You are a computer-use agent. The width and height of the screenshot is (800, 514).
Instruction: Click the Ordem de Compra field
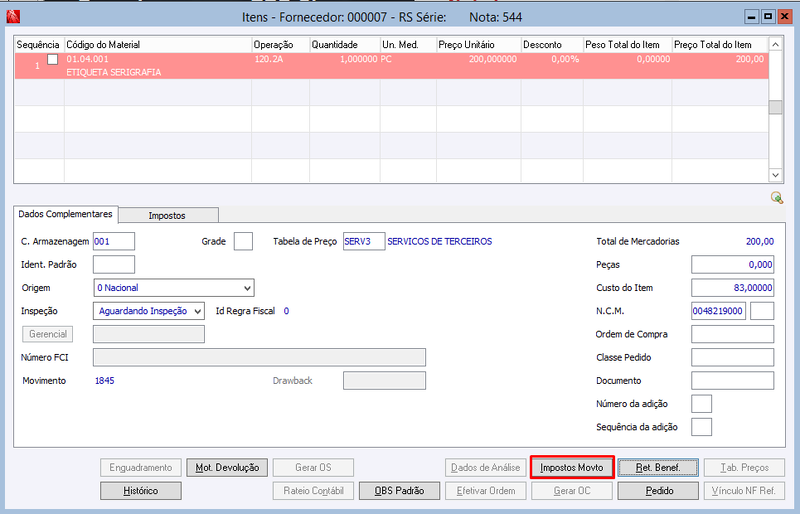pyautogui.click(x=733, y=334)
